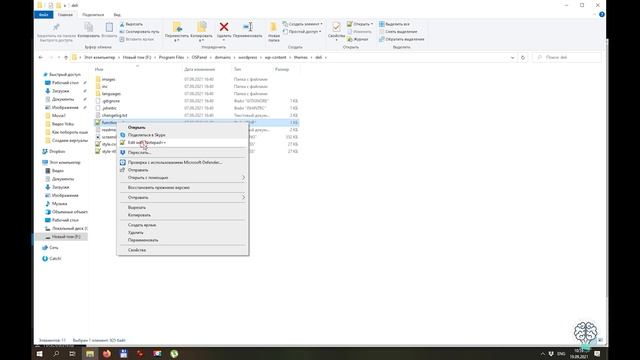Open the Открыть dropdown in ribbon

click(360, 24)
